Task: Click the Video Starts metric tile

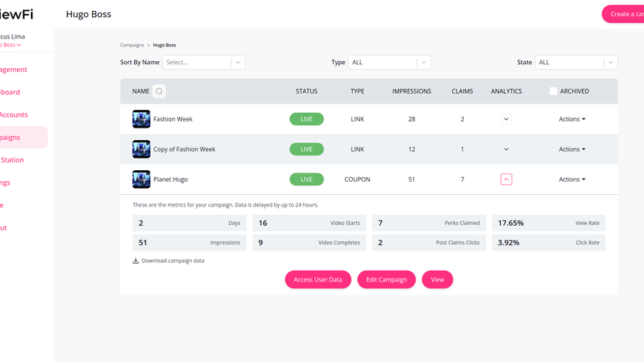Action: 310,223
